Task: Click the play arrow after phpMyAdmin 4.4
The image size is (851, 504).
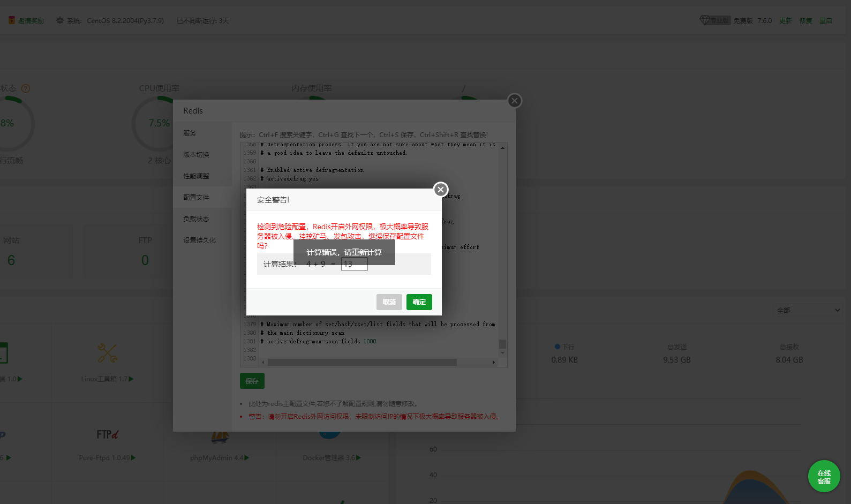Action: pos(247,457)
